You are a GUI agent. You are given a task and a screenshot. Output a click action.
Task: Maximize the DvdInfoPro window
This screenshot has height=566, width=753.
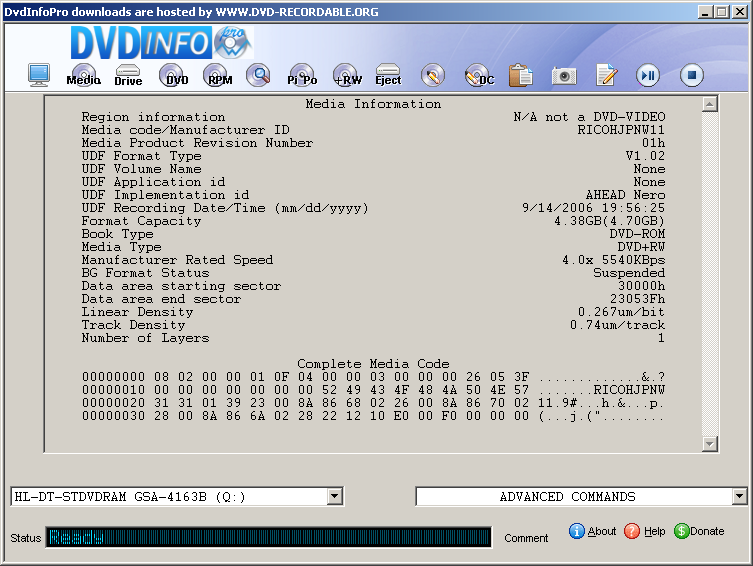pos(722,12)
